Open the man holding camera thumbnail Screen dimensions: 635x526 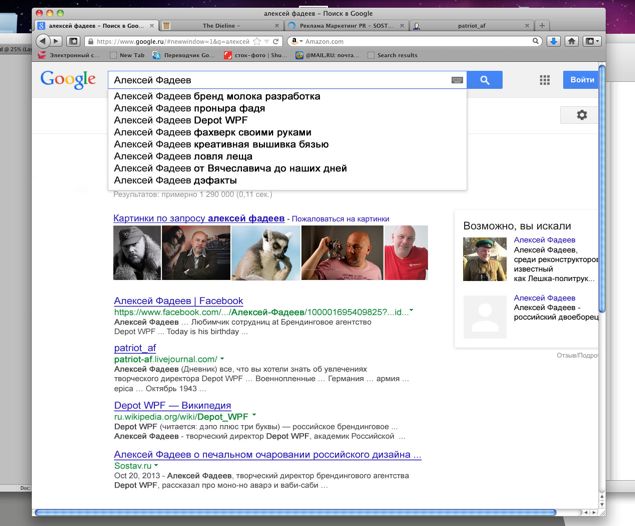click(x=342, y=253)
